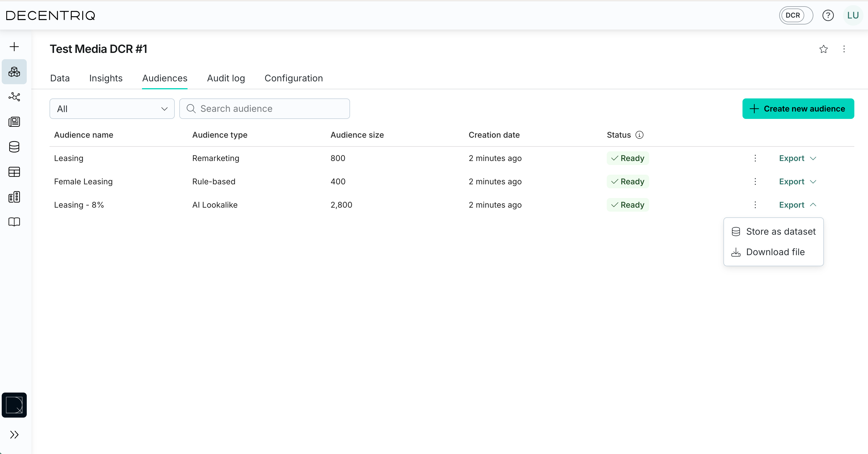The height and width of the screenshot is (454, 868).
Task: Favorite this DCR with star icon
Action: (823, 49)
